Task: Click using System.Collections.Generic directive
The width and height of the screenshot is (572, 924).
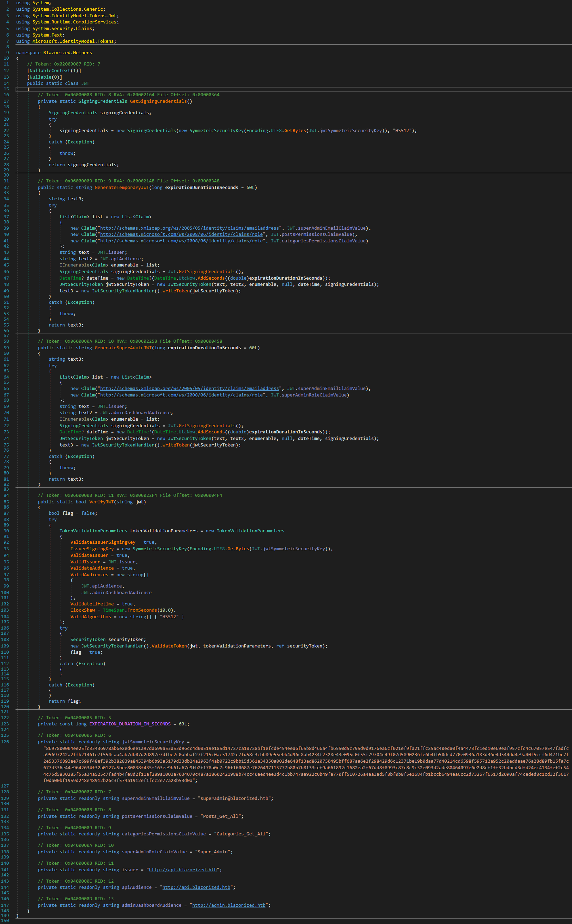Action: [x=61, y=9]
